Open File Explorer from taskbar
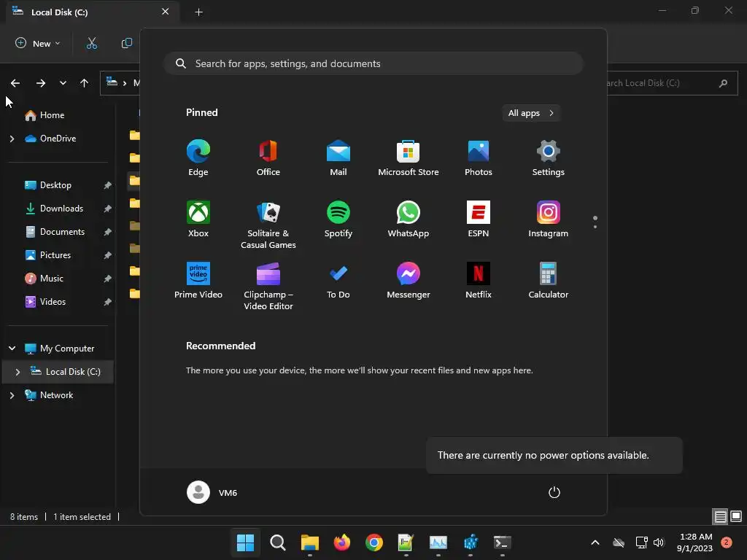This screenshot has width=747, height=560. (x=309, y=542)
